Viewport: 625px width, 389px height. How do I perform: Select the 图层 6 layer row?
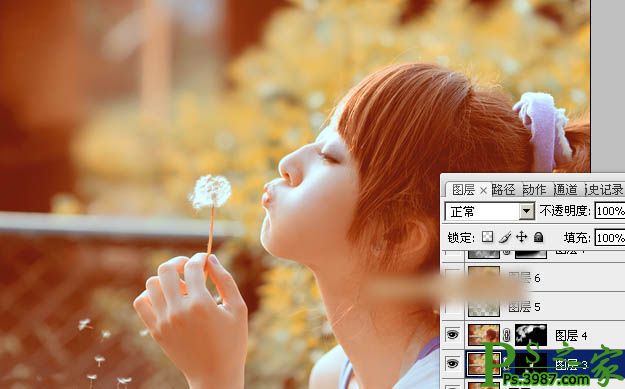click(x=533, y=277)
